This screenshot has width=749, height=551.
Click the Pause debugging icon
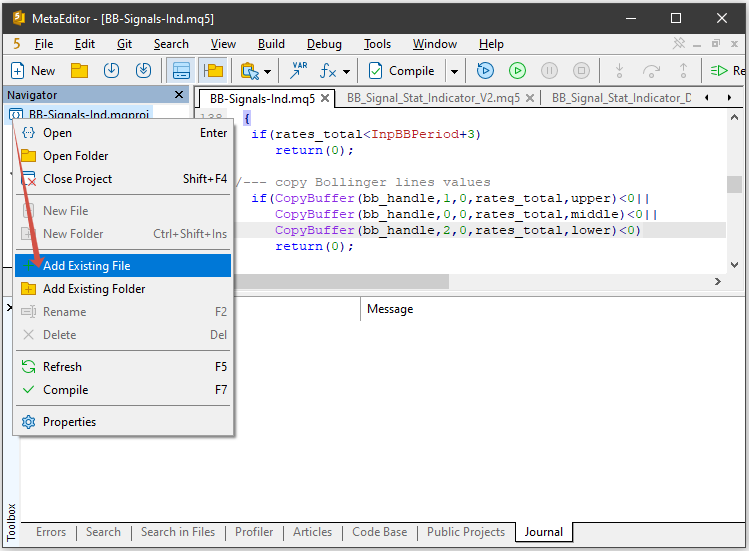[549, 71]
